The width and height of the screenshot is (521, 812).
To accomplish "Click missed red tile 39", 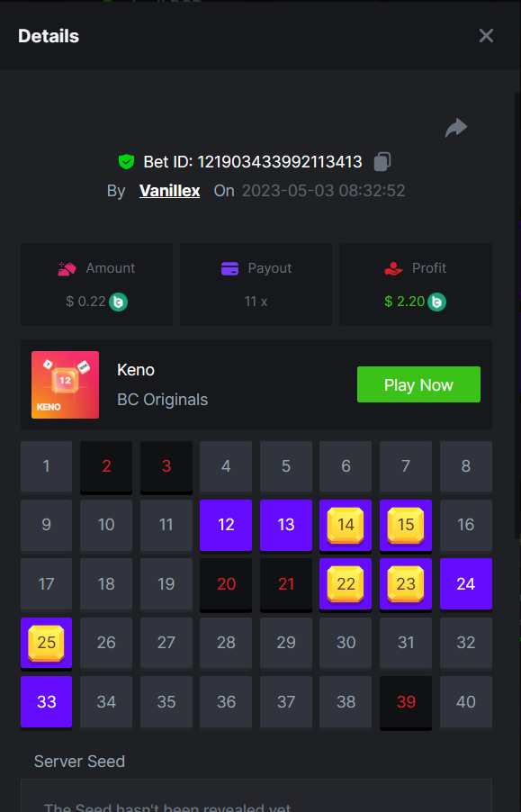I will pyautogui.click(x=406, y=701).
